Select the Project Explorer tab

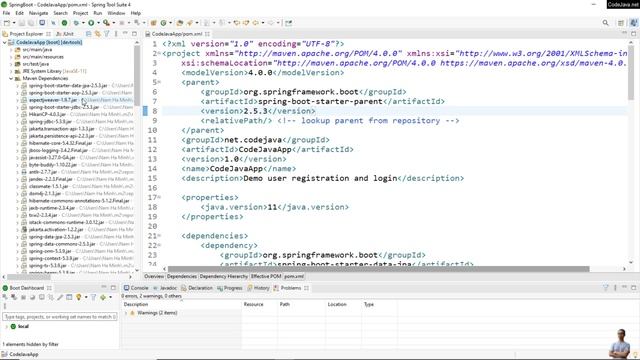pyautogui.click(x=26, y=34)
